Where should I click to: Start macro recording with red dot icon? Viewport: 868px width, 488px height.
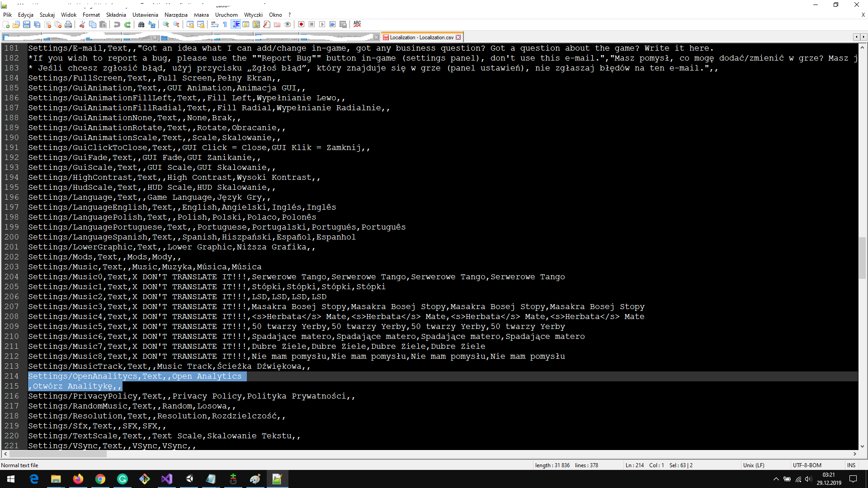tap(302, 24)
